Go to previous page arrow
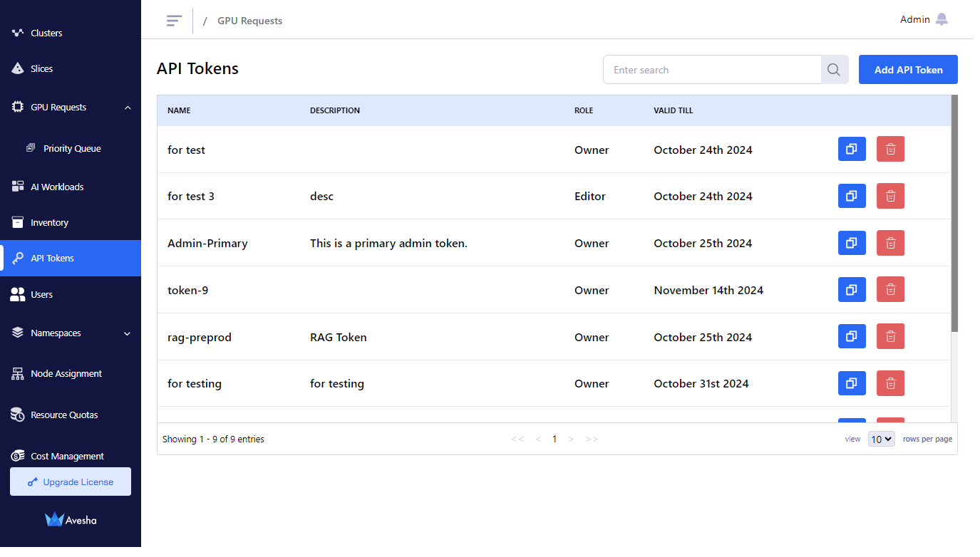980x557 pixels. point(538,439)
